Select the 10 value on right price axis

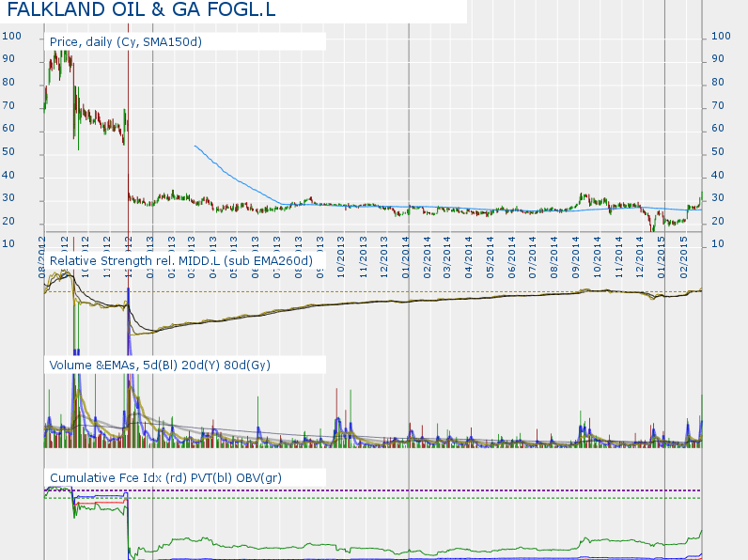tap(718, 243)
